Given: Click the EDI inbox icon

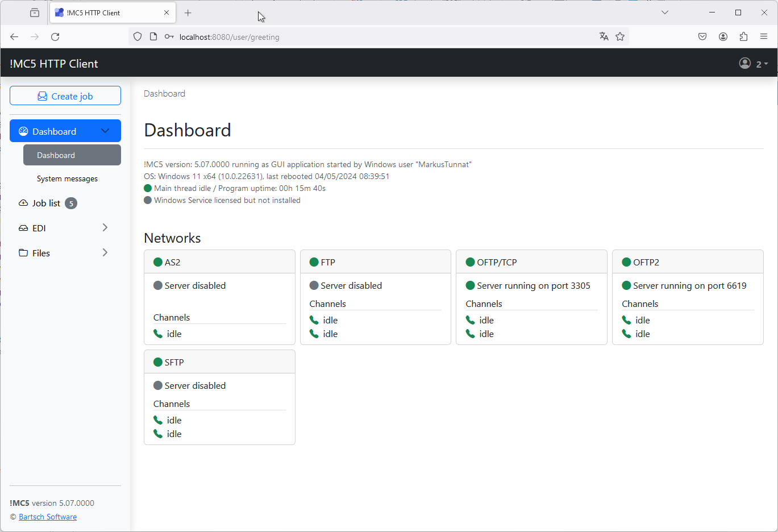Looking at the screenshot, I should point(23,228).
